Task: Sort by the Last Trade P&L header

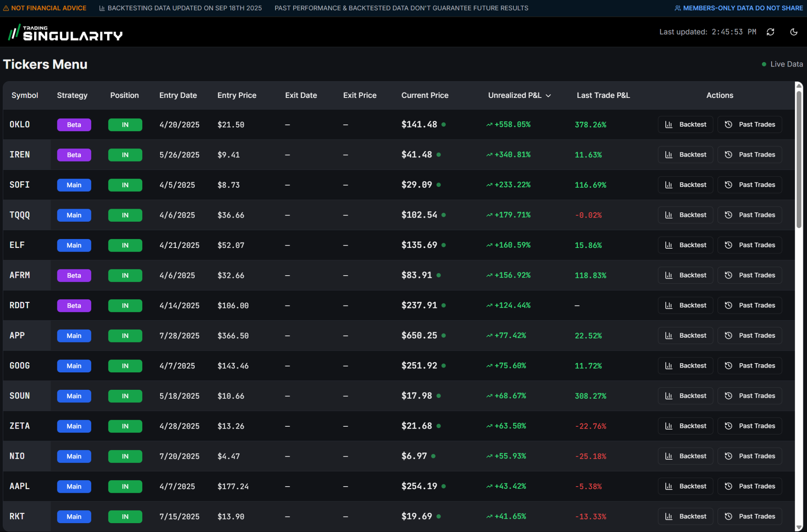Action: coord(603,95)
